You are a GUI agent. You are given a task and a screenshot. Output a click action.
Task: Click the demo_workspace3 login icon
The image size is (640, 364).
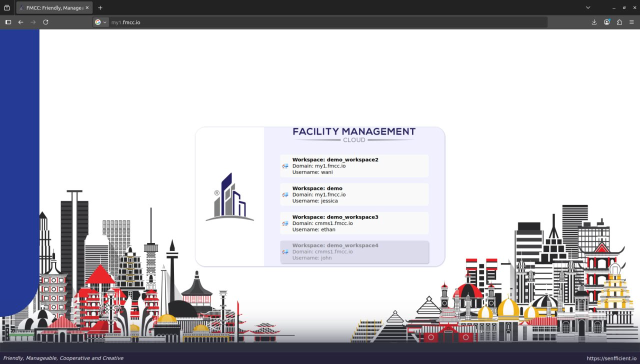285,223
